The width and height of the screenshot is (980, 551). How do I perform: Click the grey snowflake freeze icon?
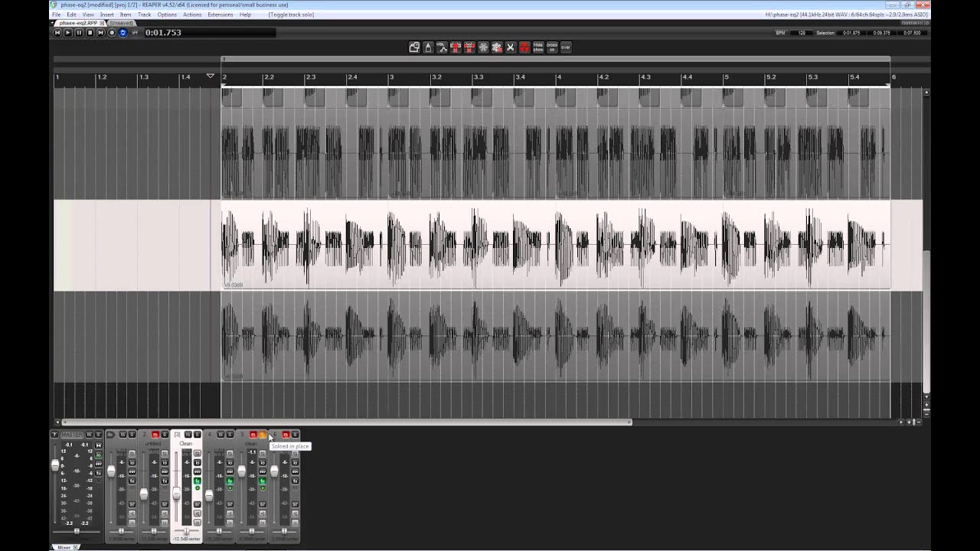483,47
